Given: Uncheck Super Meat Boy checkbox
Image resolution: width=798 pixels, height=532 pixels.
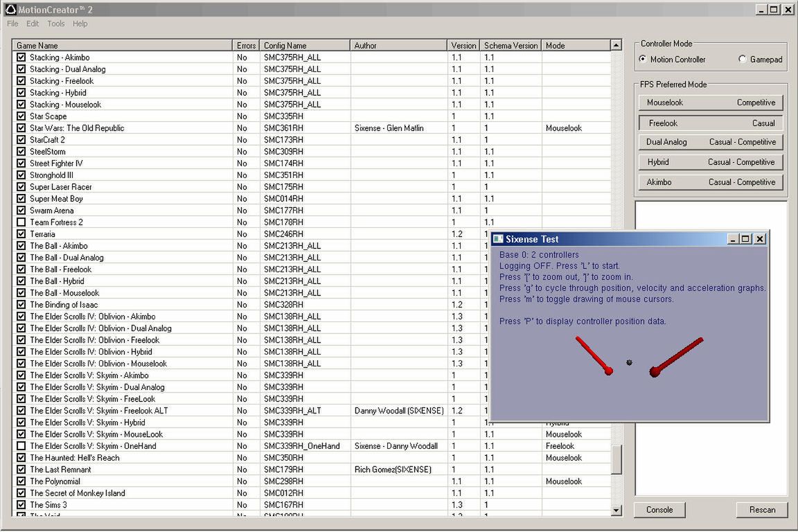Looking at the screenshot, I should point(21,199).
